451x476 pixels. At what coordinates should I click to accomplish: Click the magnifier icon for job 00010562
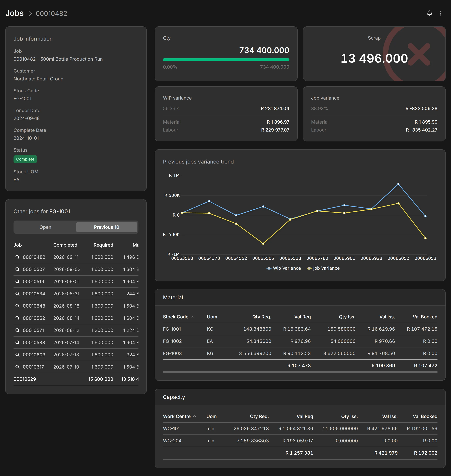(17, 318)
